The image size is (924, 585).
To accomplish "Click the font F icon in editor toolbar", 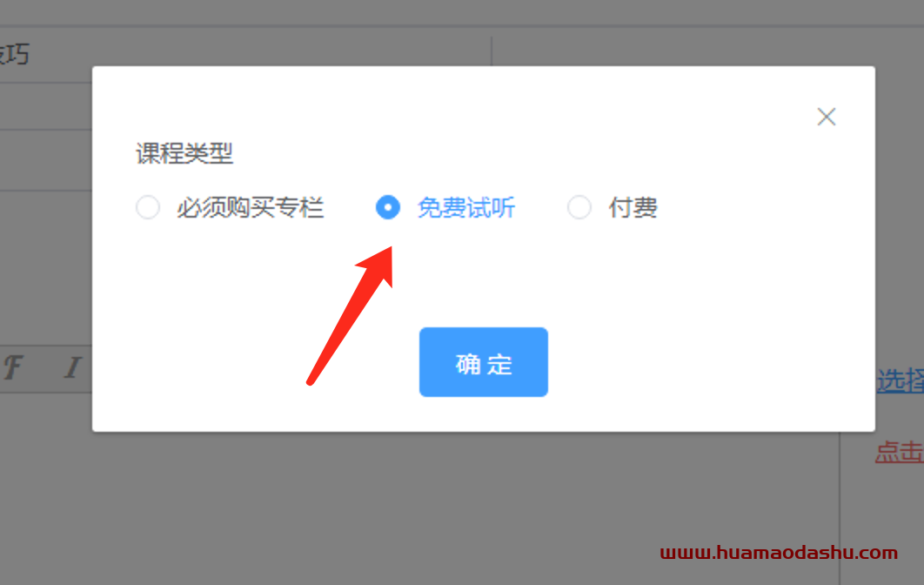I will click(x=13, y=367).
